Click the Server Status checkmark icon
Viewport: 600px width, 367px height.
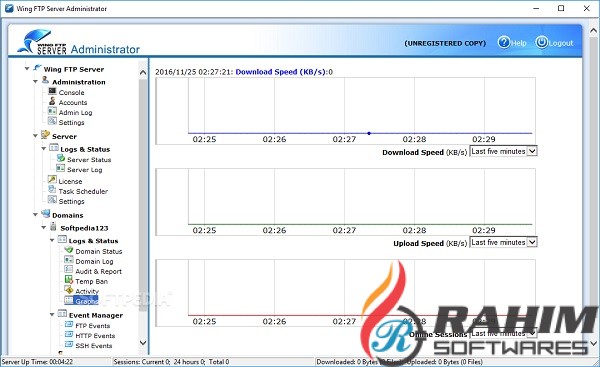click(61, 158)
